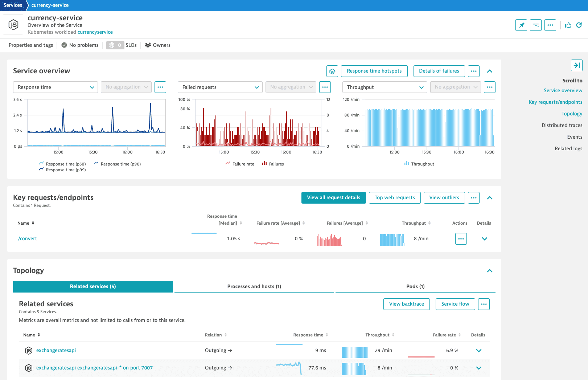Screen dimensions: 588x380
Task: Toggle Response time sorting in Related services
Action: (328, 335)
